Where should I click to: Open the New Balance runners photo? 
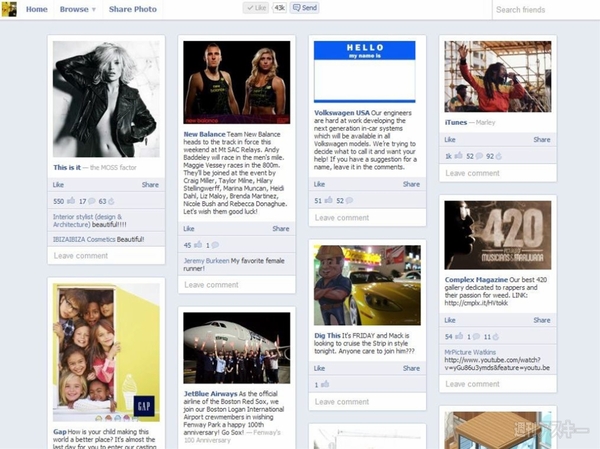237,82
